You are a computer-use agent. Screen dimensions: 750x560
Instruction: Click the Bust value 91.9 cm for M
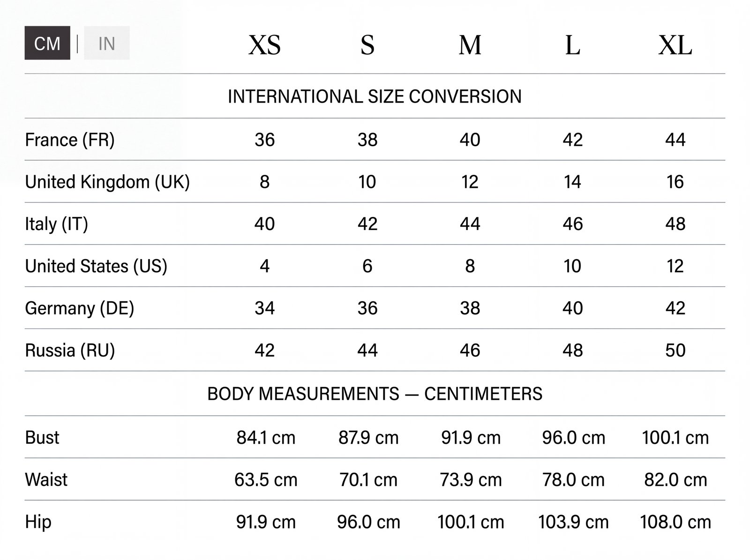(x=471, y=438)
